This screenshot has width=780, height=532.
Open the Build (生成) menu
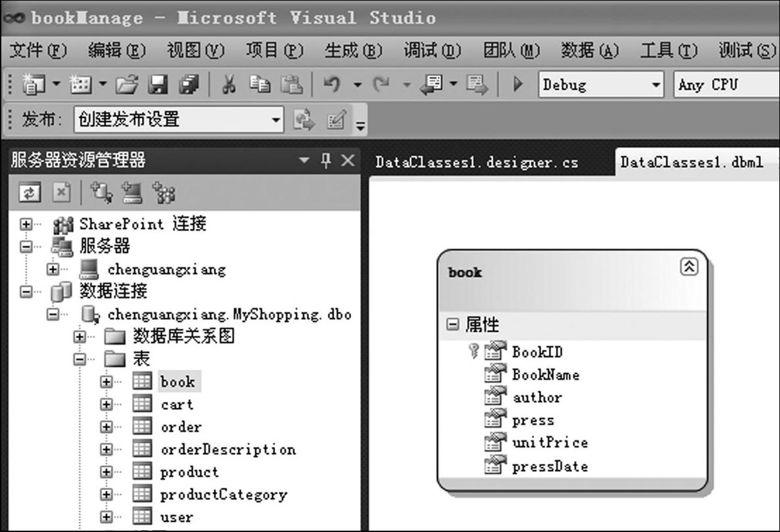pyautogui.click(x=354, y=50)
